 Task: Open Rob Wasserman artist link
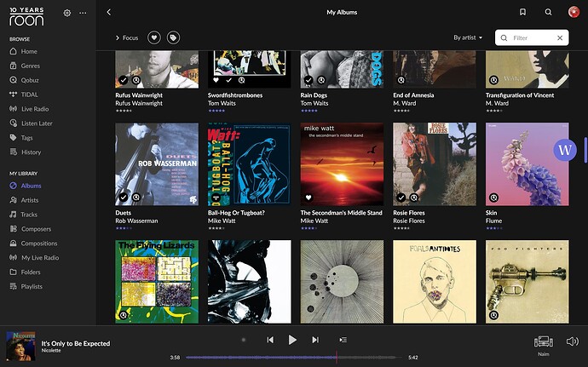(x=136, y=221)
